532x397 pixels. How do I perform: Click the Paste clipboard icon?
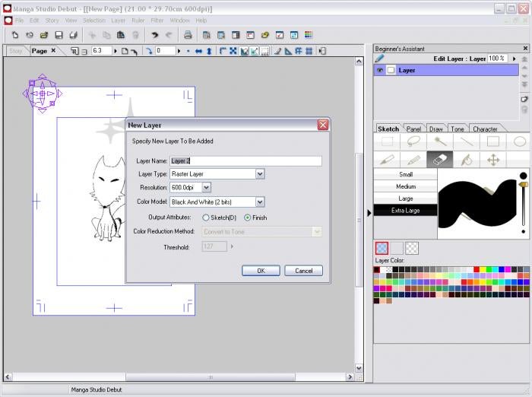[x=120, y=35]
